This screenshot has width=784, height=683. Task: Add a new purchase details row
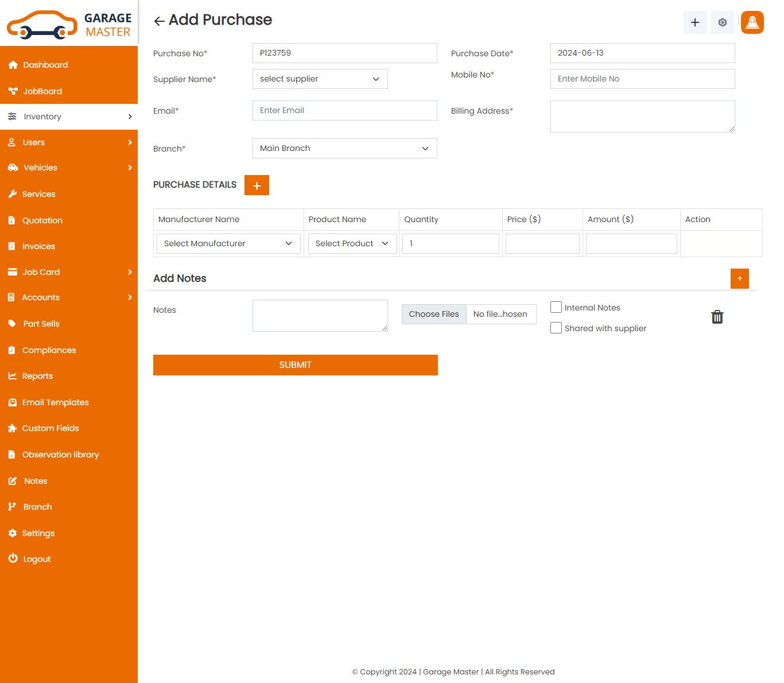click(x=257, y=185)
